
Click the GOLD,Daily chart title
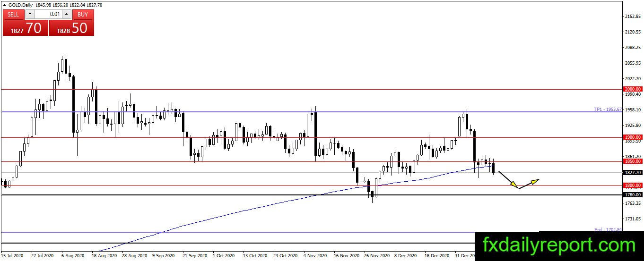point(21,5)
